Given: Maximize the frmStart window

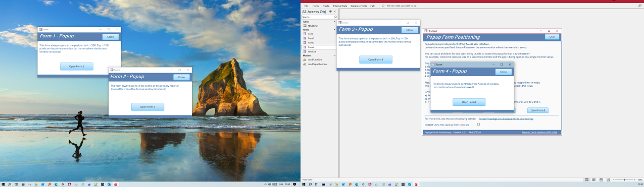Looking at the screenshot, I should (x=550, y=31).
